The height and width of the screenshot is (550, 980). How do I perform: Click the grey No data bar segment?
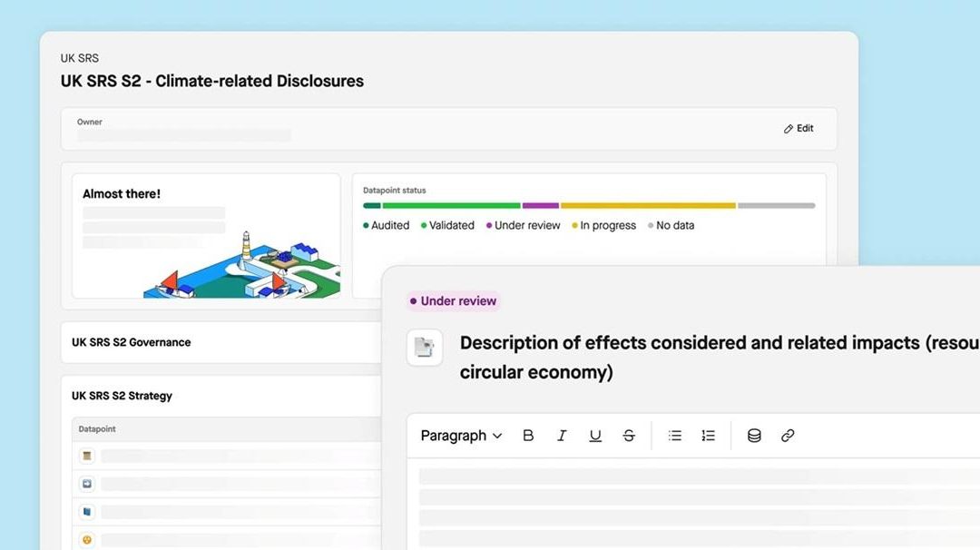click(776, 206)
